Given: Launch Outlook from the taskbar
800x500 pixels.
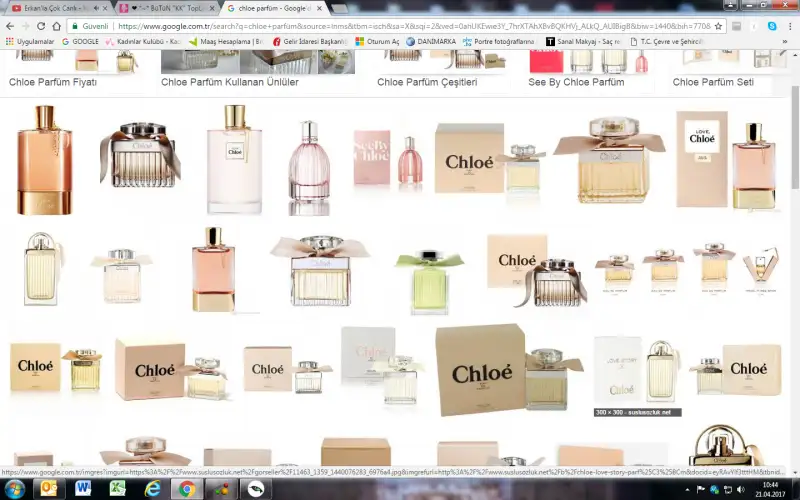Looking at the screenshot, I should [x=48, y=489].
